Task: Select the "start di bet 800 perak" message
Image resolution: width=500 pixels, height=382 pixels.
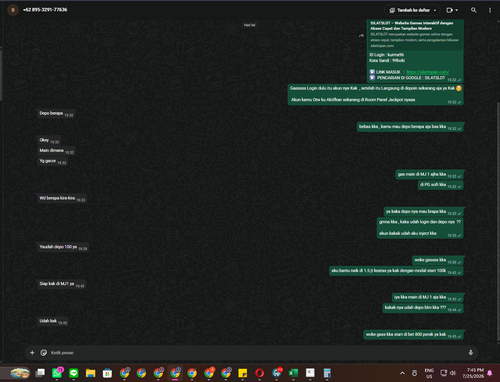Action: coord(413,335)
